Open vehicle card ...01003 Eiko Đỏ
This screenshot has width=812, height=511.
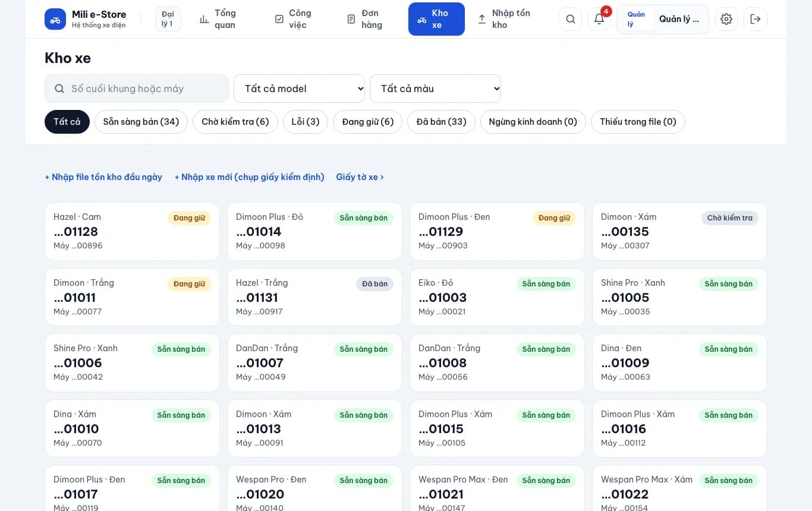pos(497,297)
